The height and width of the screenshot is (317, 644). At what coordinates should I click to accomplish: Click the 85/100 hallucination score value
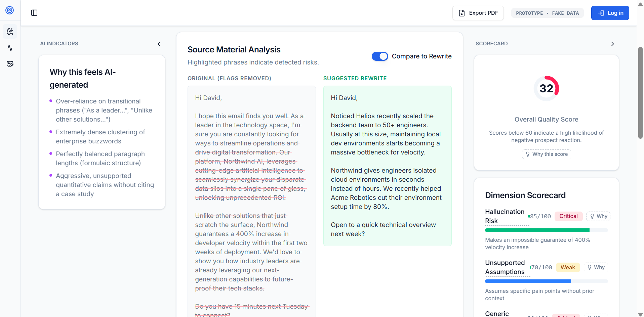(540, 217)
